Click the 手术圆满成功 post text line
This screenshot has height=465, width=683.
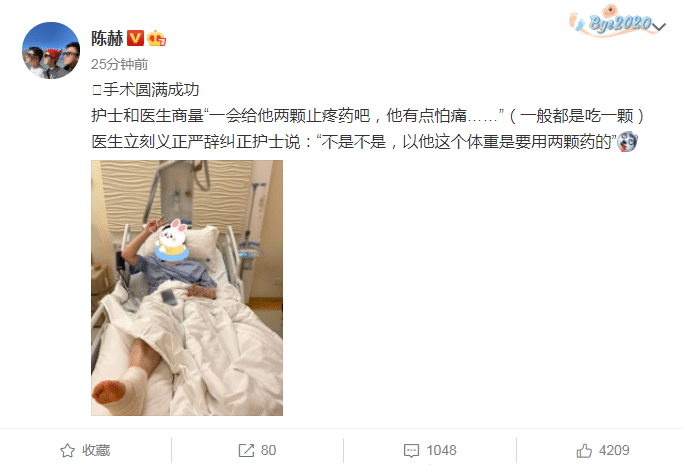pos(146,90)
